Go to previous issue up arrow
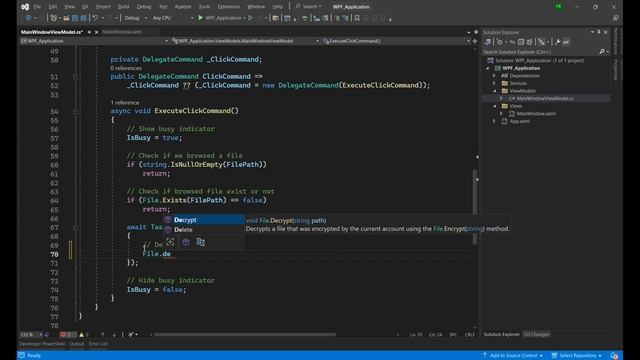Image resolution: width=640 pixels, height=360 pixels. (x=102, y=335)
